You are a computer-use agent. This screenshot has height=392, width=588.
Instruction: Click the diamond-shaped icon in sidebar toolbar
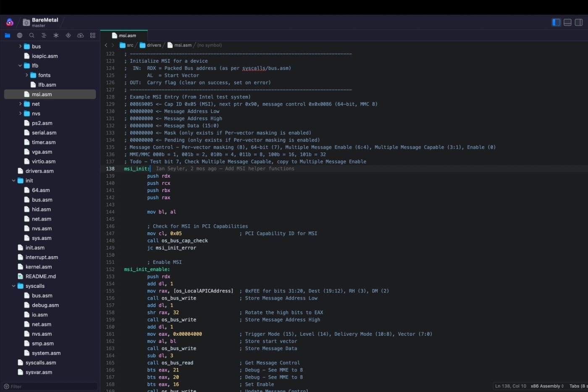pos(68,35)
